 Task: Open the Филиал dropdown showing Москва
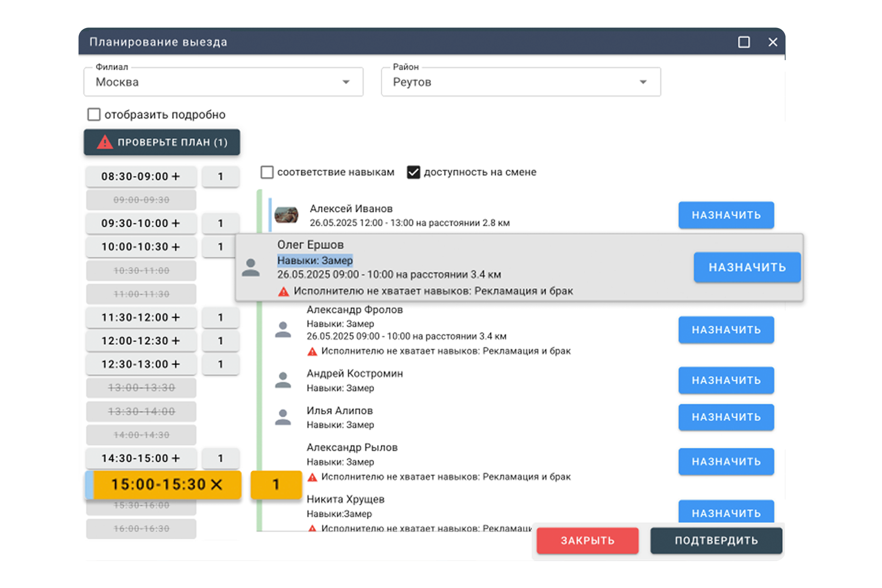(223, 82)
